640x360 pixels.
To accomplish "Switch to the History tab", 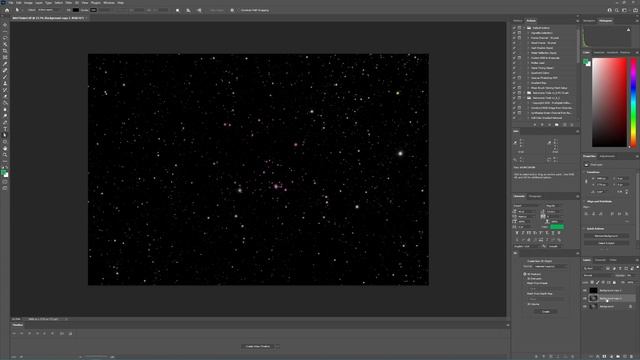I will 518,20.
